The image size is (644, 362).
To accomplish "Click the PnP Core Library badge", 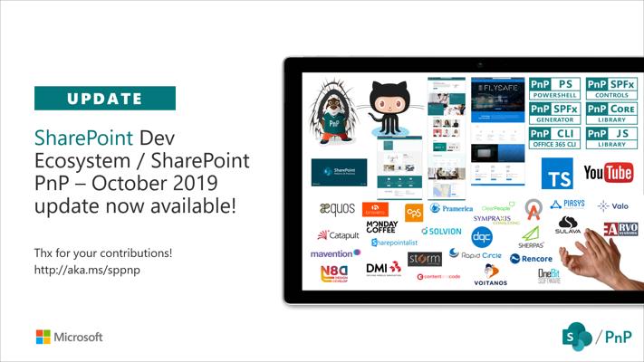I will [x=611, y=113].
